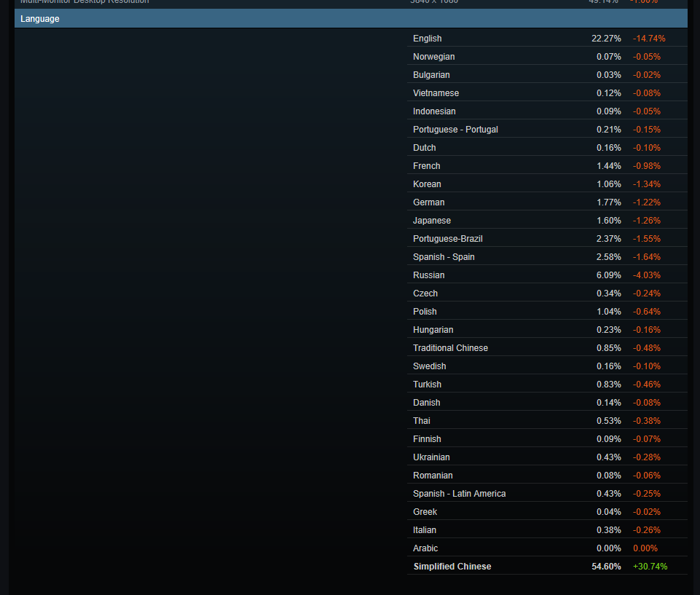Click French share value 1.44%

pyautogui.click(x=609, y=166)
